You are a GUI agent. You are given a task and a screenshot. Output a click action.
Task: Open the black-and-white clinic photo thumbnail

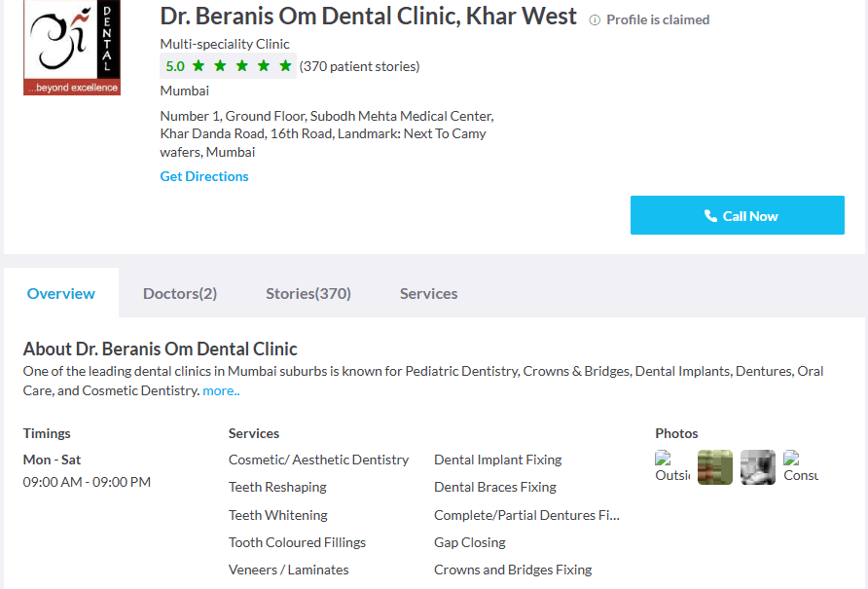[757, 466]
